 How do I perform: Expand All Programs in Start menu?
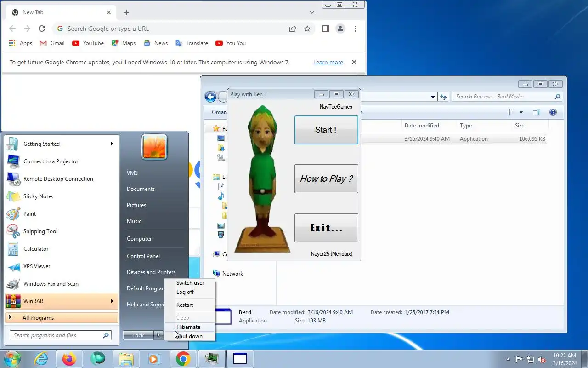(x=62, y=318)
